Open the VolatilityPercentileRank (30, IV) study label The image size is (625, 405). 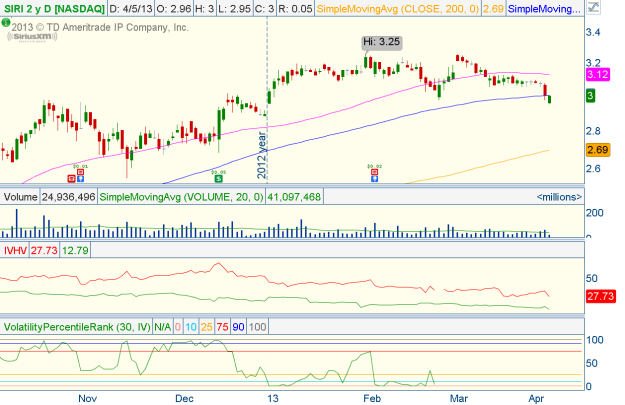coord(86,327)
